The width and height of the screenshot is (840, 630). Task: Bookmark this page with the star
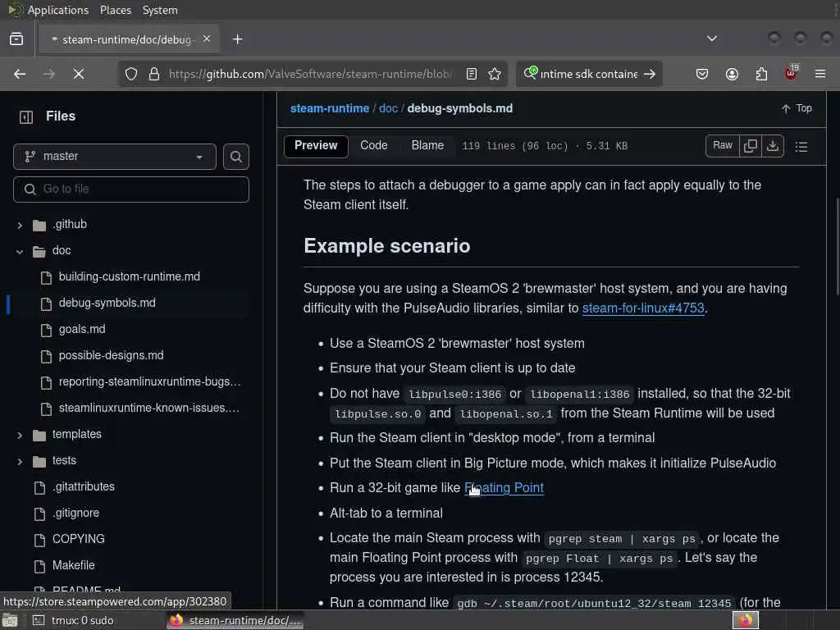pos(495,74)
